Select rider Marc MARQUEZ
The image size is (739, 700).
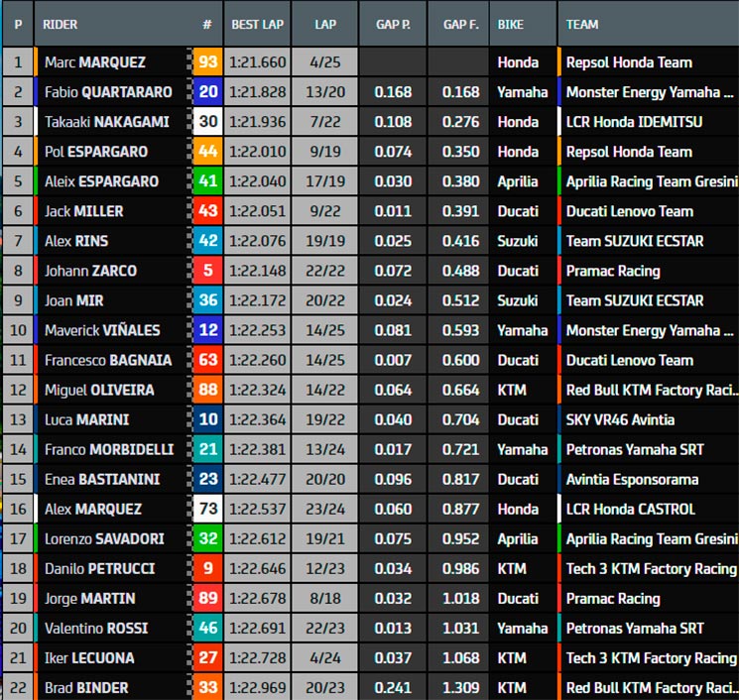[x=95, y=62]
